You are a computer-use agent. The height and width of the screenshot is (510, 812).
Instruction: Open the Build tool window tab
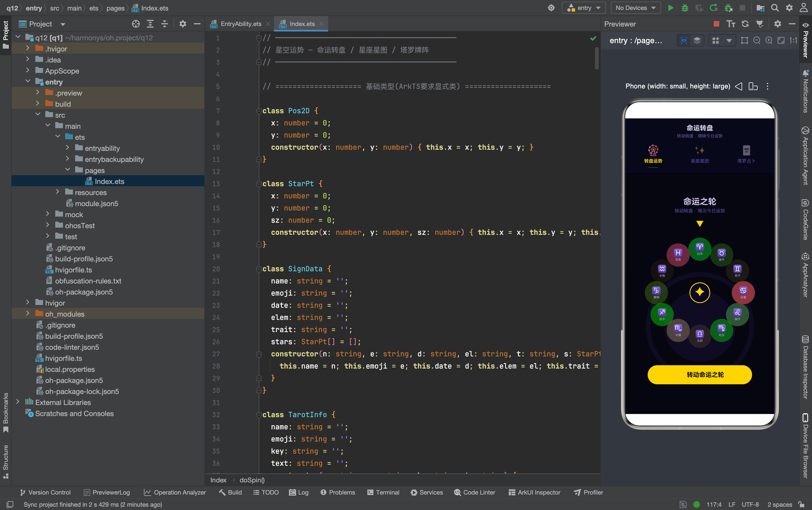tap(230, 492)
